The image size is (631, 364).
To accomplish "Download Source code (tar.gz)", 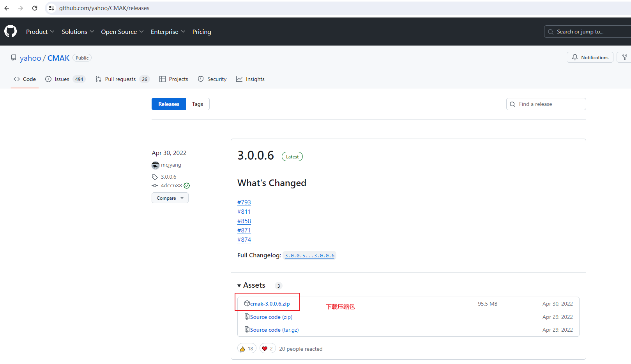I will point(274,330).
